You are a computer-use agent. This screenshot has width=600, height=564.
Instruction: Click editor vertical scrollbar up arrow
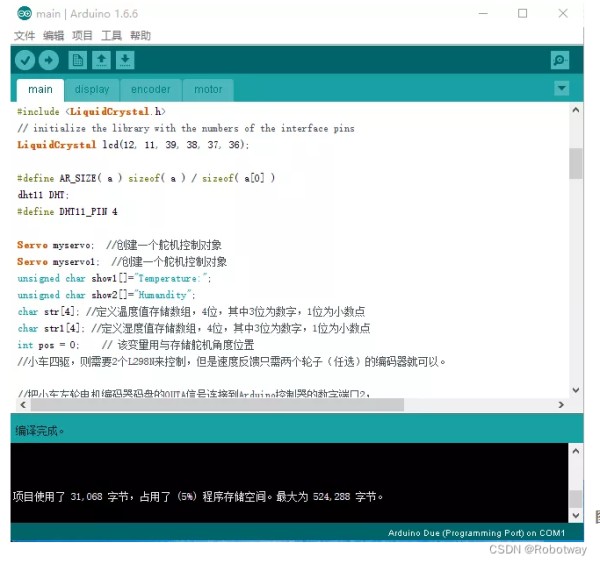coord(576,110)
